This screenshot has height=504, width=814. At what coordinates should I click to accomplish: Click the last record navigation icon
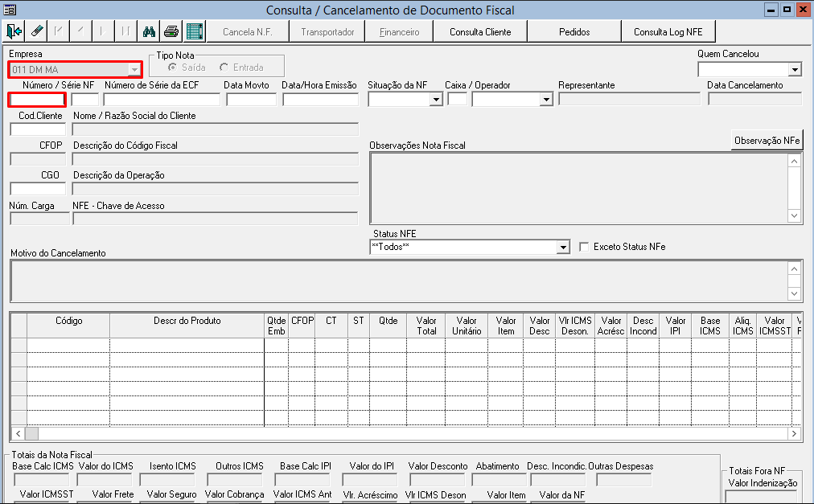(x=125, y=31)
